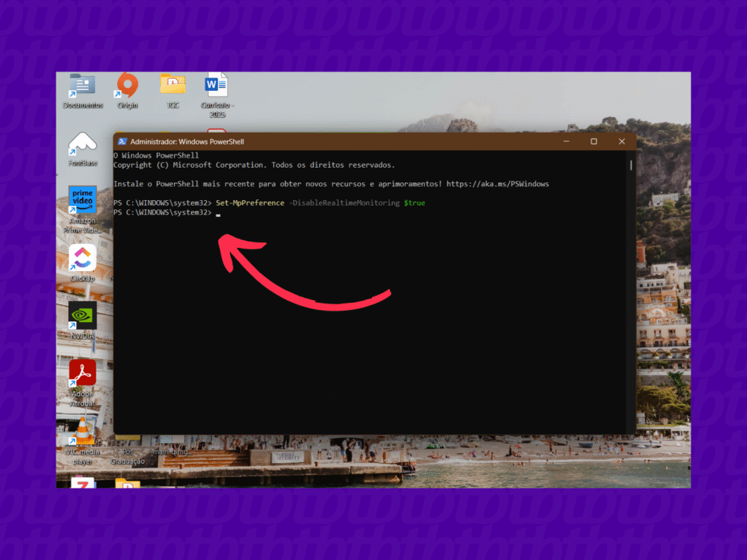Open VLC media player shortcut

(82, 441)
